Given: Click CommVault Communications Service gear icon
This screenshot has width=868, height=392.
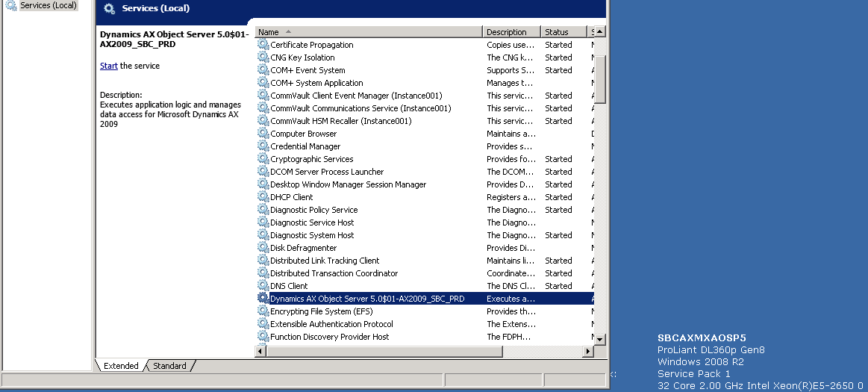Looking at the screenshot, I should [x=263, y=108].
